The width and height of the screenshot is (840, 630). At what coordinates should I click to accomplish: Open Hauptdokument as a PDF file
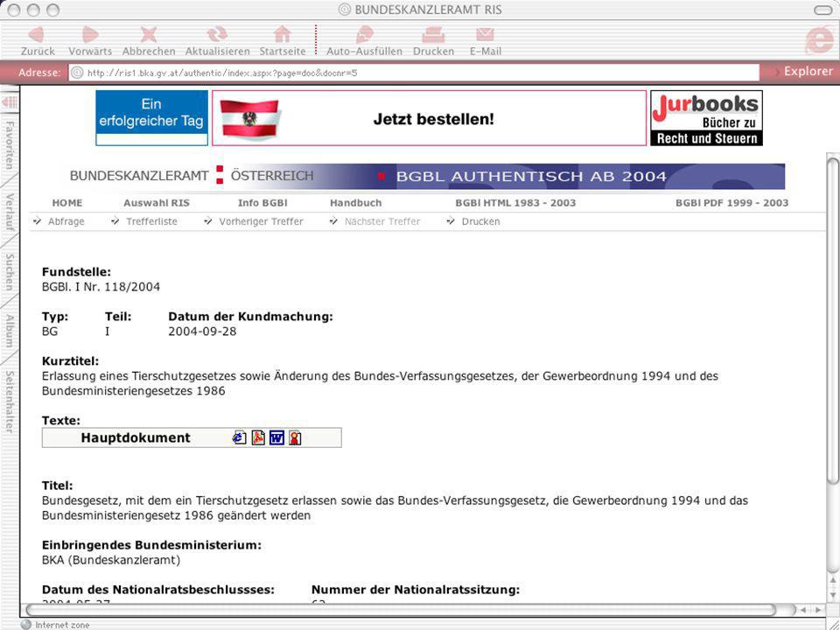click(258, 437)
